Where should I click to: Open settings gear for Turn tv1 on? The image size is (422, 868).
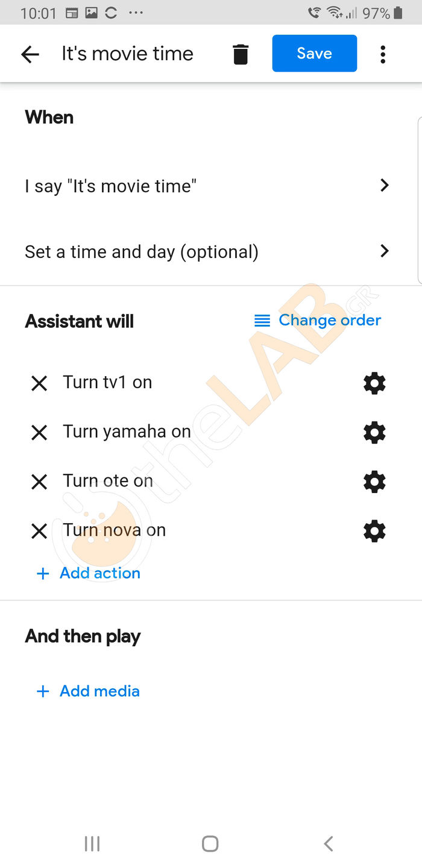click(374, 383)
